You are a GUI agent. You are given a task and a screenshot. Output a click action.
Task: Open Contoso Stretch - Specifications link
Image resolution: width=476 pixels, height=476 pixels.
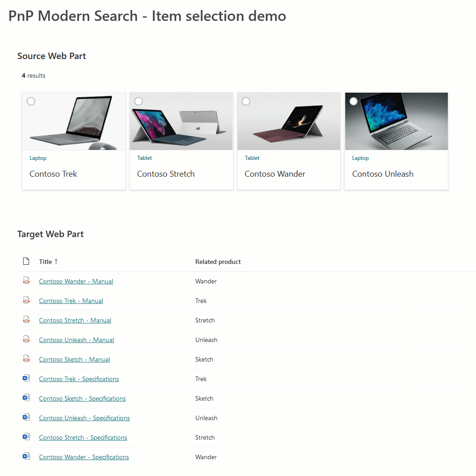tap(83, 437)
